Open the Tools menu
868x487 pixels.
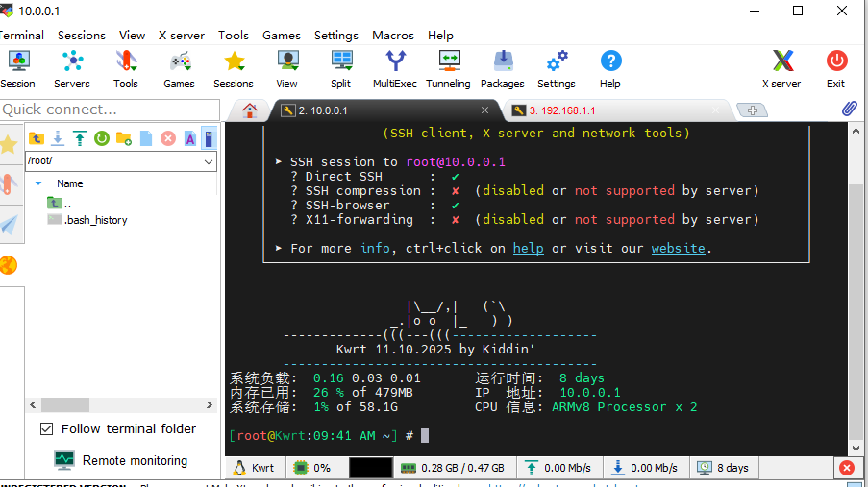[233, 36]
